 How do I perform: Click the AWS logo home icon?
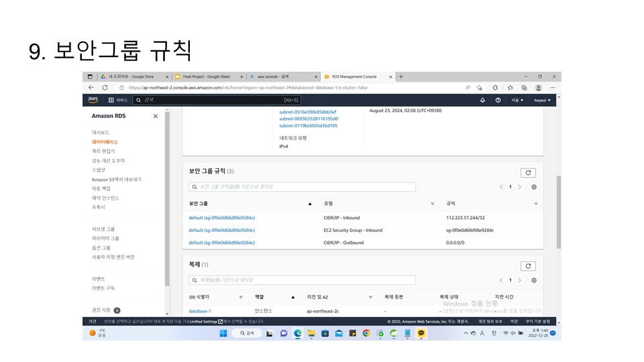click(93, 100)
